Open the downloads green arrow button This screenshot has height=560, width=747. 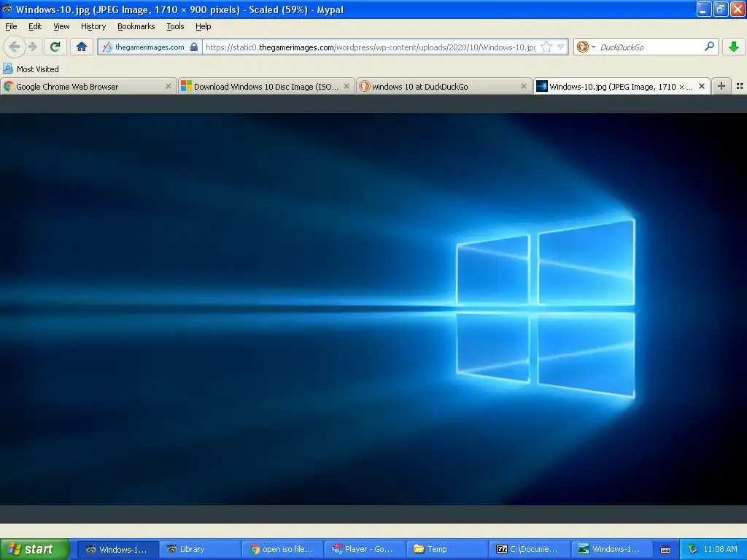pos(734,47)
